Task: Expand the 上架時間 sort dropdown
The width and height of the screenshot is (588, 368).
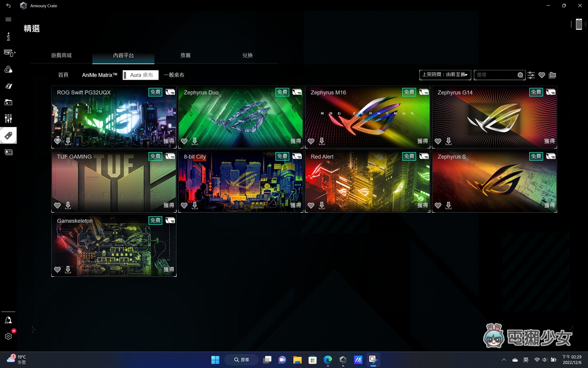Action: (x=445, y=75)
